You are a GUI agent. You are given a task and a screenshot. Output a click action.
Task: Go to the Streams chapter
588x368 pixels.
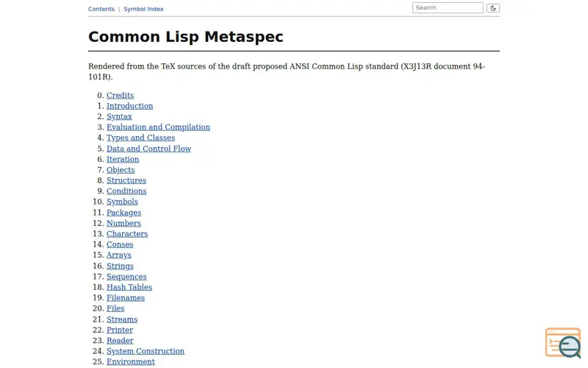pyautogui.click(x=122, y=319)
